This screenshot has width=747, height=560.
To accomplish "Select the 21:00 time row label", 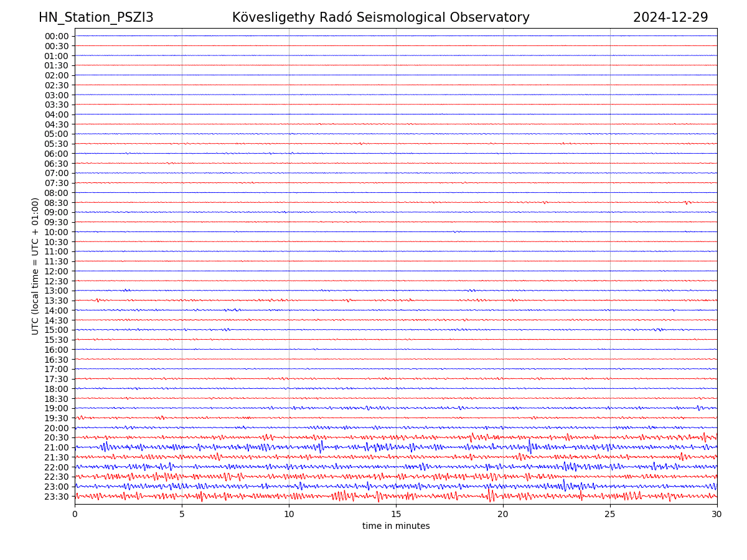I will [57, 447].
